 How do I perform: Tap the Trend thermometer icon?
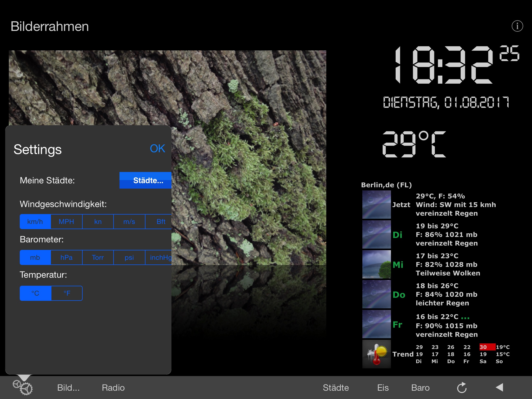tap(376, 354)
